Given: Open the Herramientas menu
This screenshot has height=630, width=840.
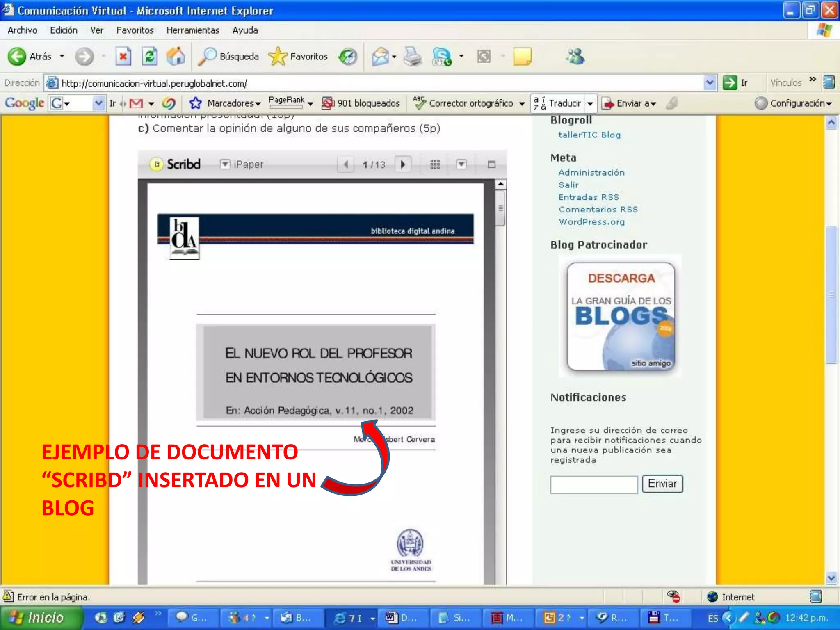Looking at the screenshot, I should [193, 30].
